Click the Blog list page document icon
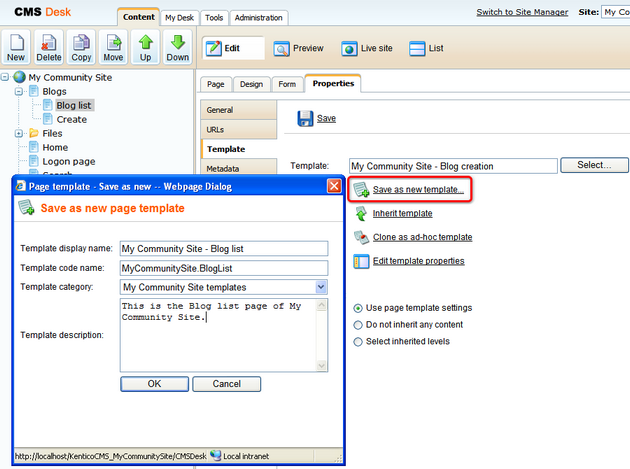The image size is (630, 469). (x=48, y=105)
